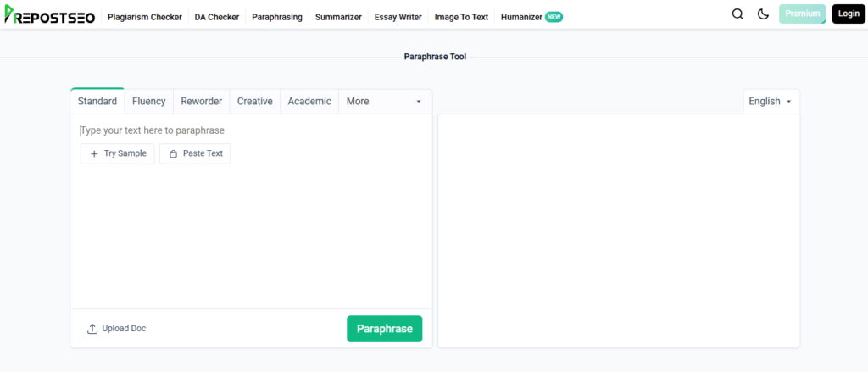Viewport: 868px width, 372px height.
Task: Select the Reworder mode tab
Action: [201, 102]
